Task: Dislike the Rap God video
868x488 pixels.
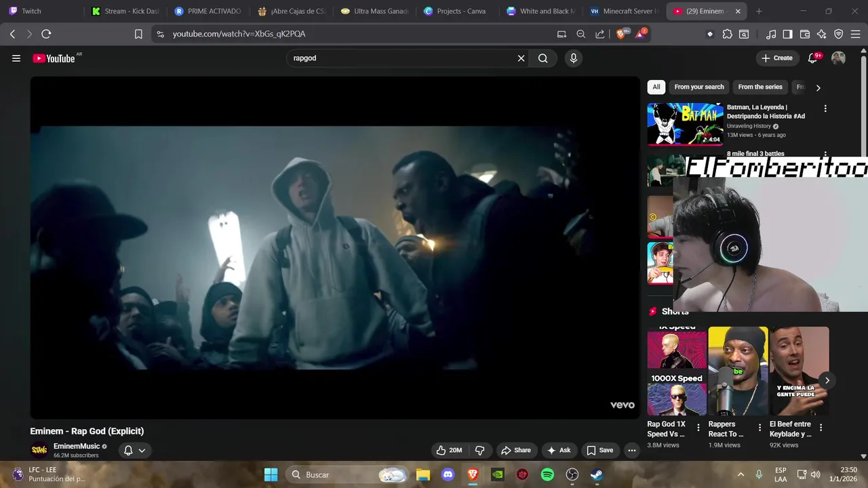Action: tap(479, 450)
